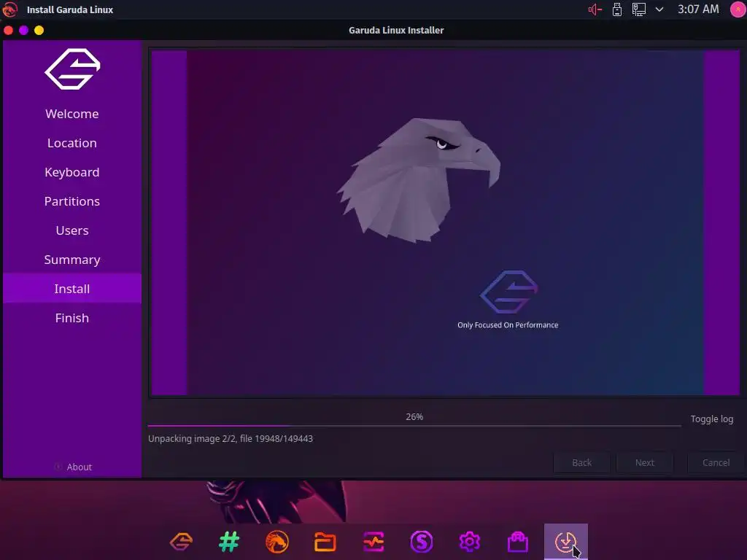This screenshot has height=560, width=747.
Task: Select the Finish step in sidebar
Action: (x=72, y=318)
